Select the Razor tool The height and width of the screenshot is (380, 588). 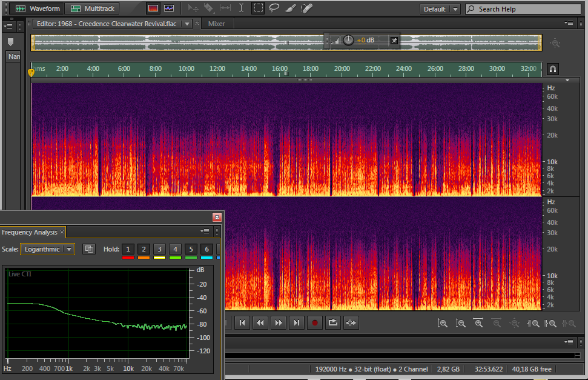point(208,8)
